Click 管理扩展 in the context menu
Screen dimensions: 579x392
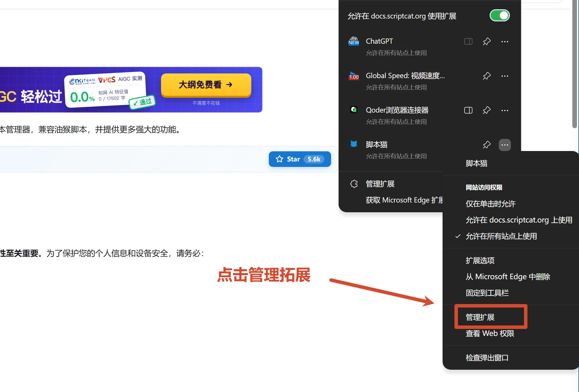coord(480,317)
